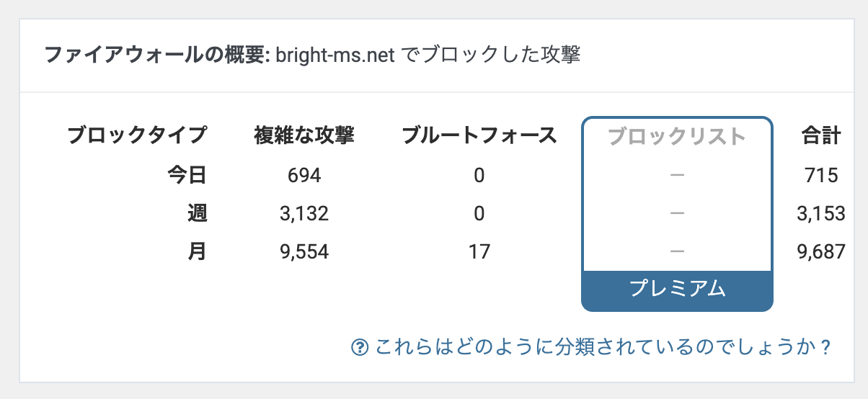Click the ファイアウォールの概要 panel title

[x=157, y=55]
